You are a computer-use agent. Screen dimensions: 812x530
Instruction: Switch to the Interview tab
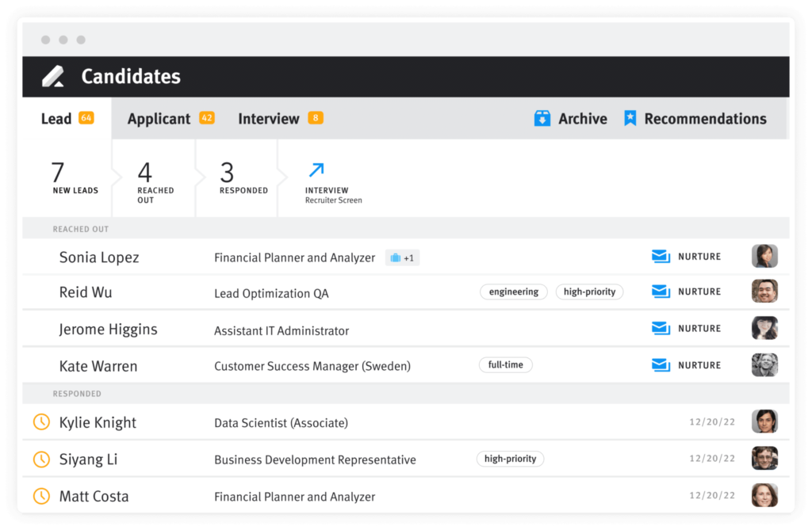click(x=280, y=119)
